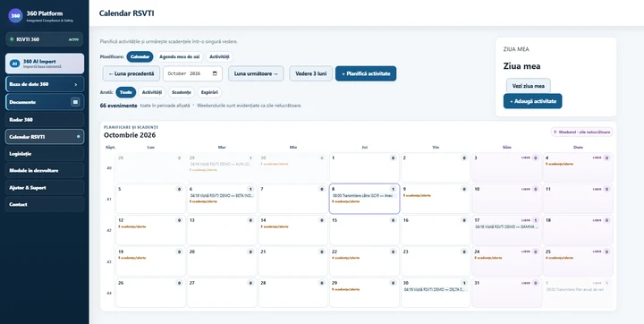
Task: Open Baza de date 360 in the sidebar
Action: point(45,84)
